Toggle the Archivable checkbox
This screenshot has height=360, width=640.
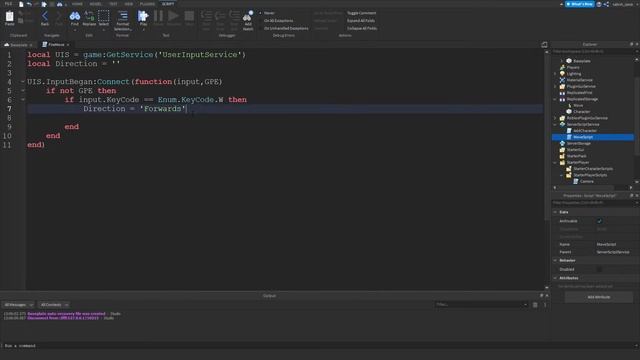pyautogui.click(x=599, y=221)
